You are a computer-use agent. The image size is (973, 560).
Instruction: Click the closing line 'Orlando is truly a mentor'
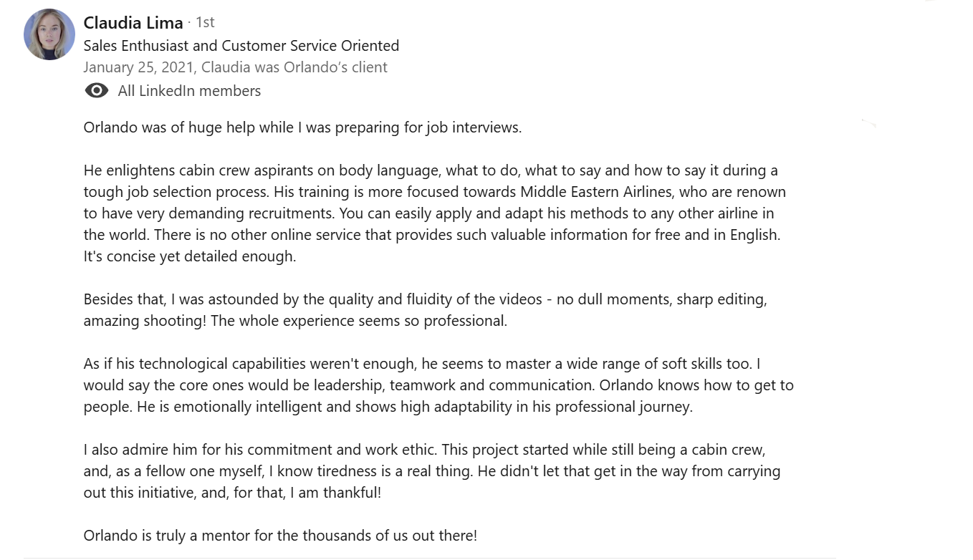click(x=280, y=536)
